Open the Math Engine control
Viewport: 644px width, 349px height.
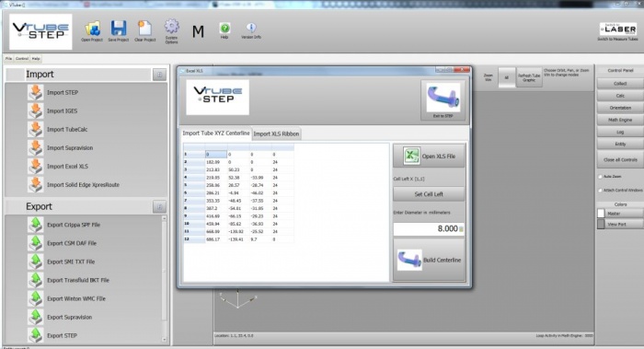pos(620,120)
